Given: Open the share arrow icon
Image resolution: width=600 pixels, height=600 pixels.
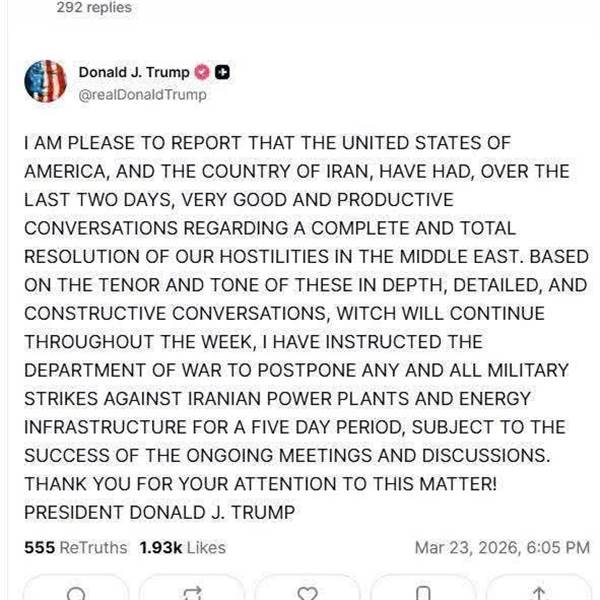Looking at the screenshot, I should [539, 592].
